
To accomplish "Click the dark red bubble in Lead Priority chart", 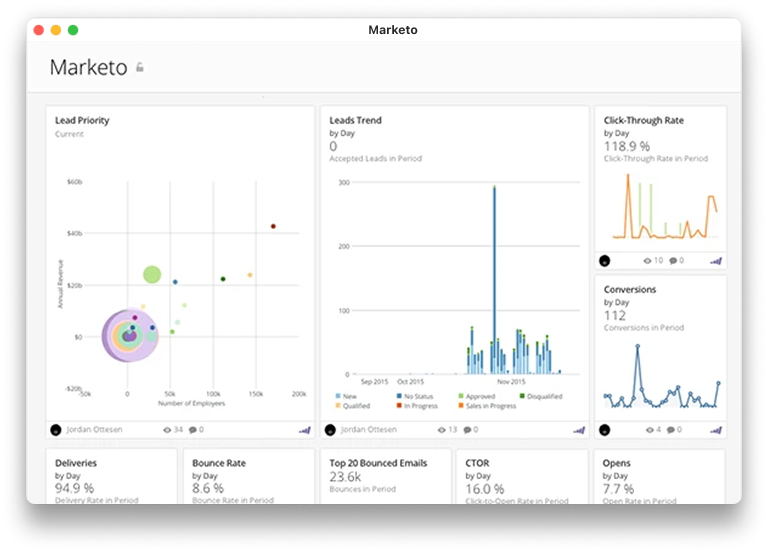I will click(x=273, y=226).
